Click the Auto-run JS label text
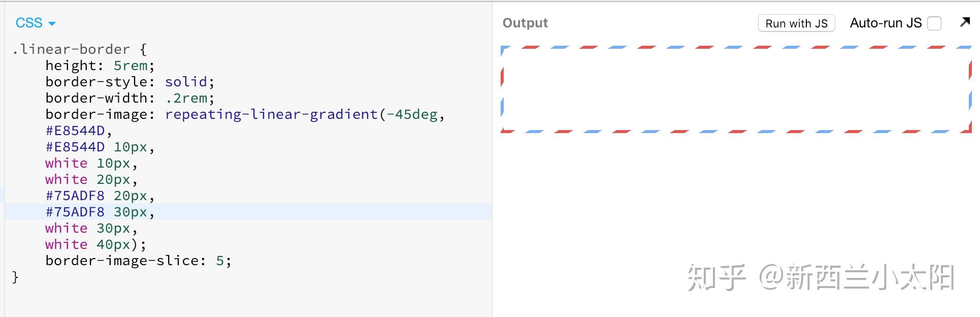Screen dimensions: 980x317 point(886,23)
